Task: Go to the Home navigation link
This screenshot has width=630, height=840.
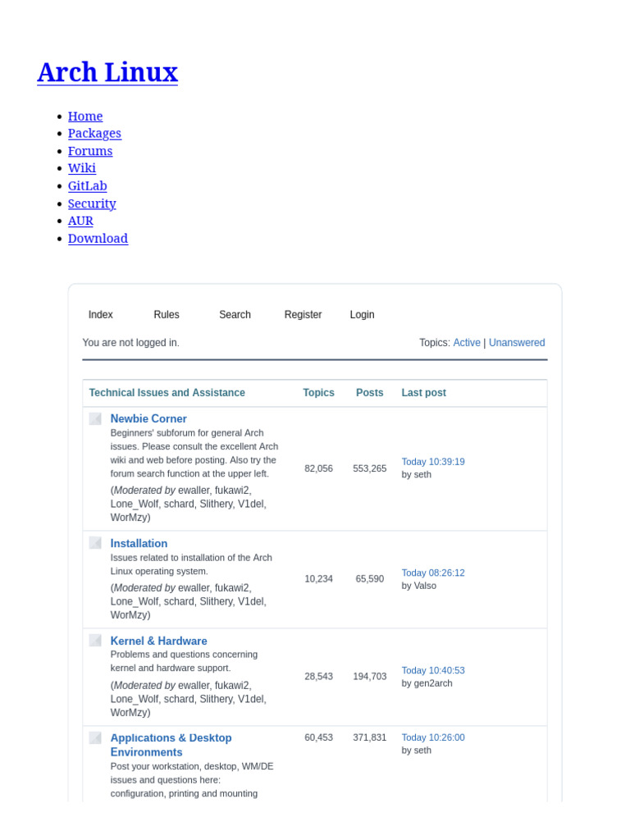Action: tap(85, 116)
